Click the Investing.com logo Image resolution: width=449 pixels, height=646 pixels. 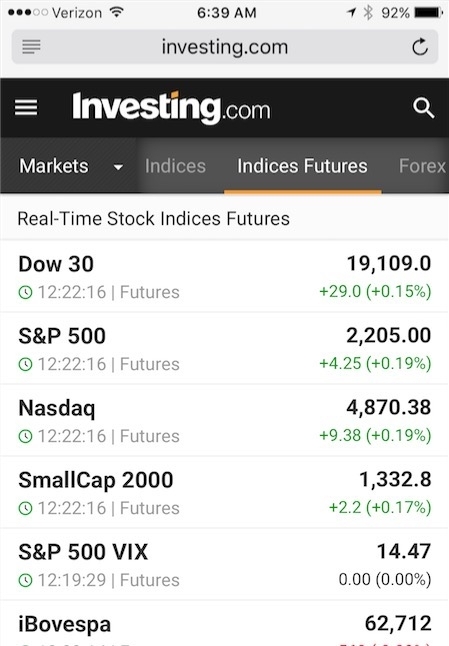coord(171,108)
